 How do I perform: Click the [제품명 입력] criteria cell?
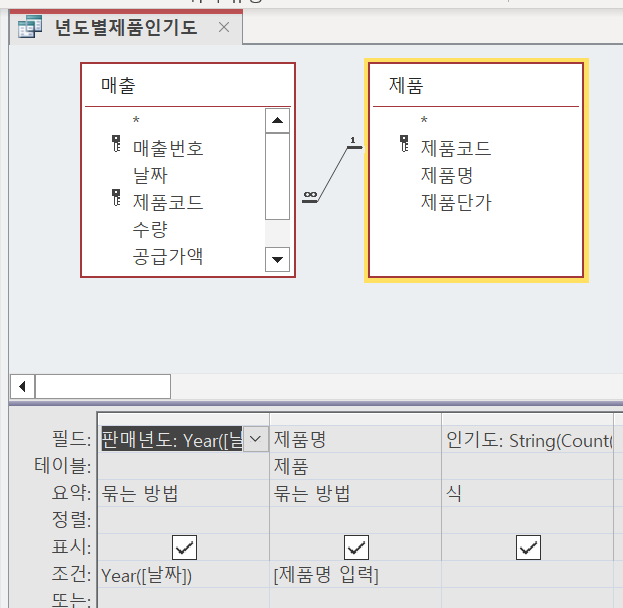355,574
